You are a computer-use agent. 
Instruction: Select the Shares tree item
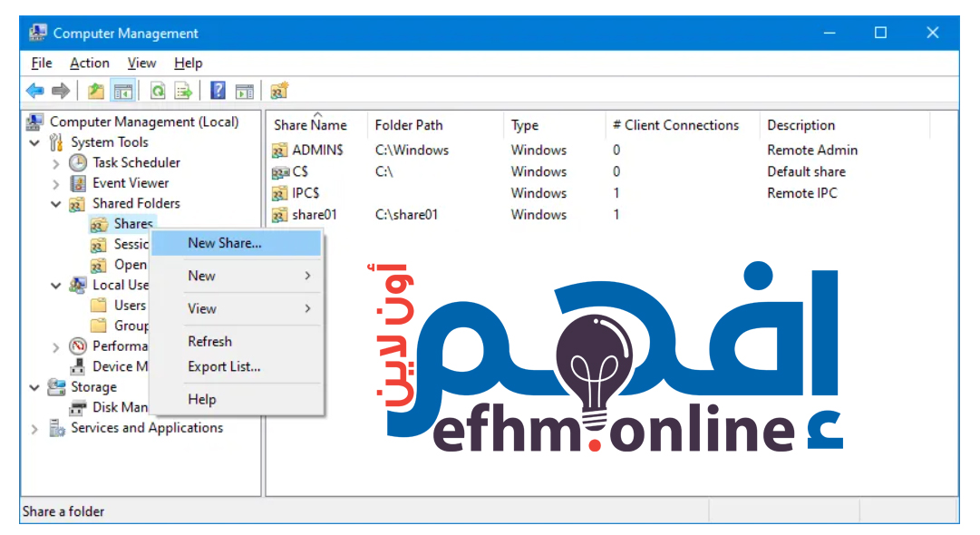133,224
